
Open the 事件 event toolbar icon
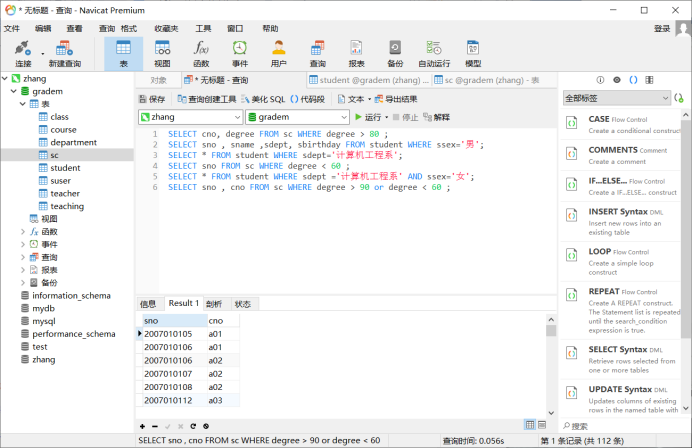(x=240, y=53)
